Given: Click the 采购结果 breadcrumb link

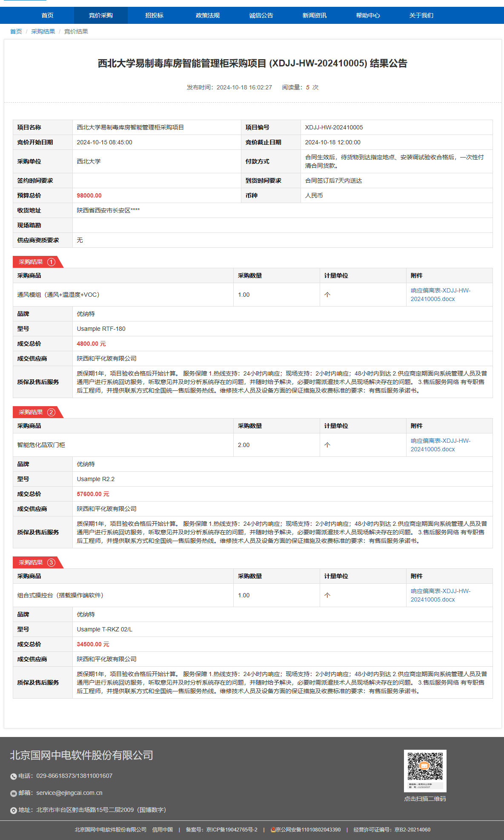Looking at the screenshot, I should pos(43,32).
